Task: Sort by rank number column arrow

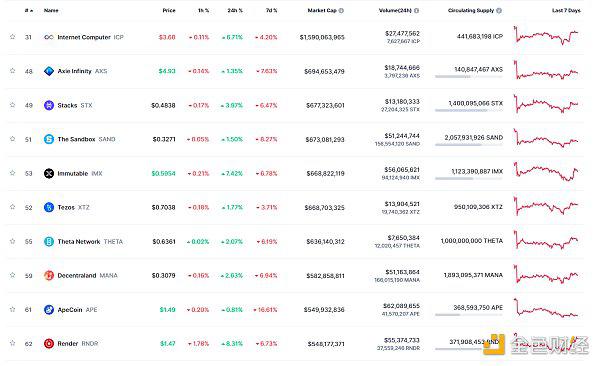Action: 29,11
